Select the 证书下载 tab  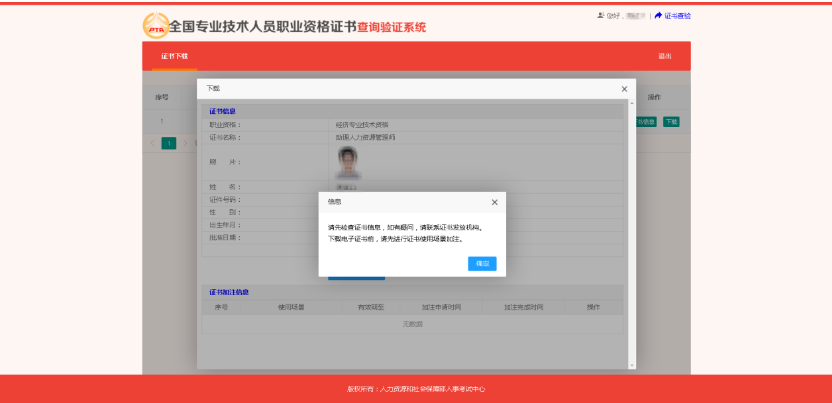pos(175,56)
